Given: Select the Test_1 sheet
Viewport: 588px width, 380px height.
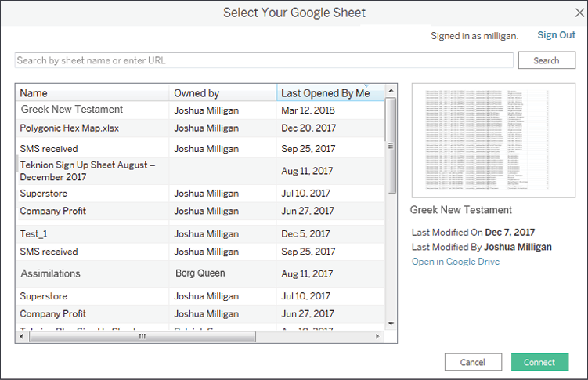Looking at the screenshot, I should [x=200, y=234].
